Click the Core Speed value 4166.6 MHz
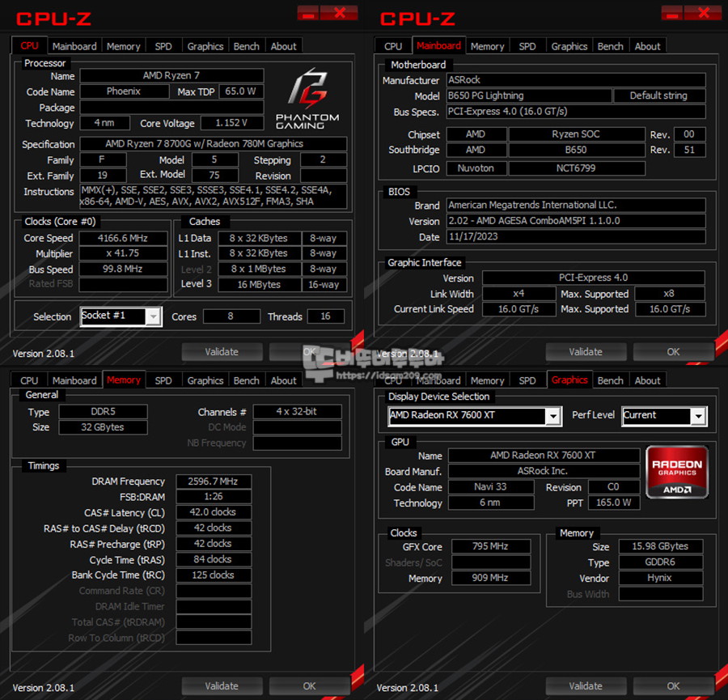Image resolution: width=728 pixels, height=700 pixels. 123,238
